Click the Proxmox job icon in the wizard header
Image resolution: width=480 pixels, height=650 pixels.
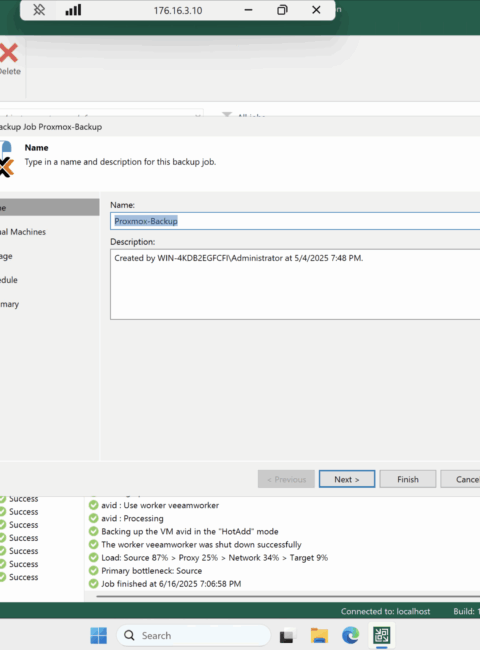pyautogui.click(x=7, y=159)
